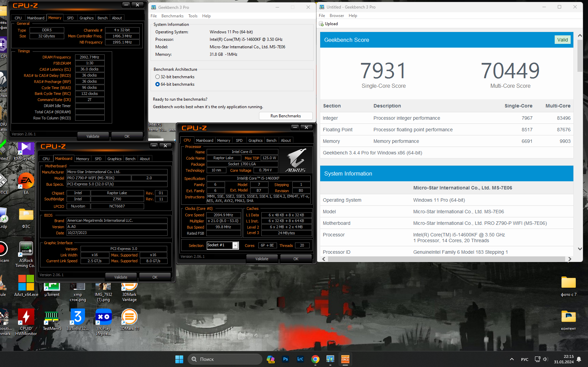Viewport: 588px width, 367px height.
Task: Launch EA app desktop shortcut
Action: 26,184
